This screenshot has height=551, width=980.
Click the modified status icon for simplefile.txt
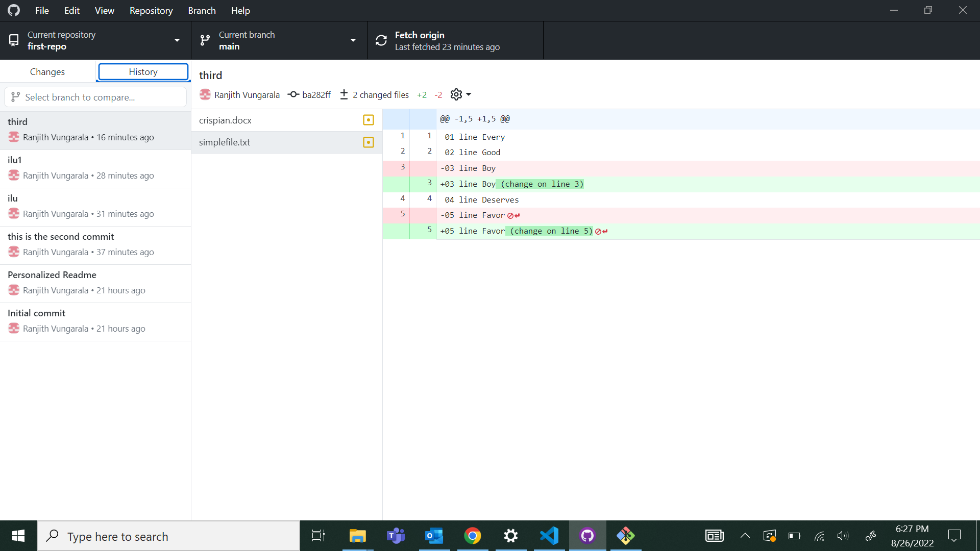pyautogui.click(x=369, y=142)
